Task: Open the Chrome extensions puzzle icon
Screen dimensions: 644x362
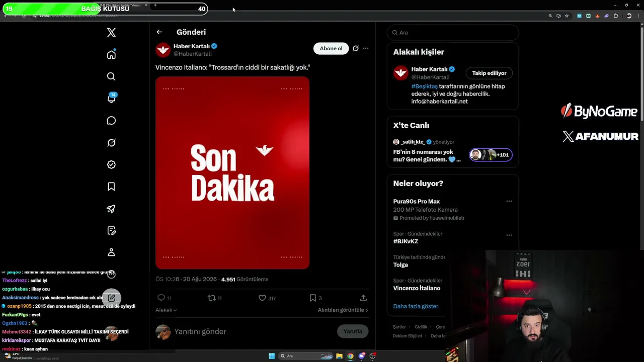Action: click(616, 16)
